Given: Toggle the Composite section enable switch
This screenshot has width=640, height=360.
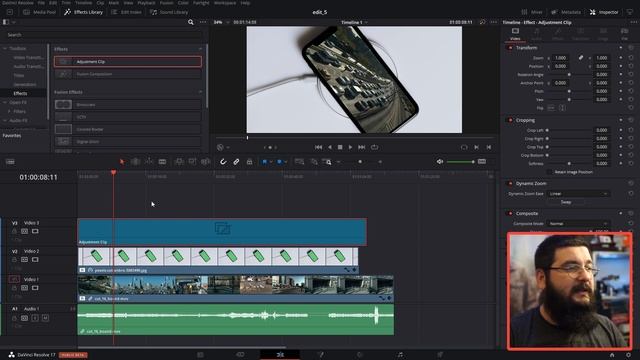Looking at the screenshot, I should pos(510,213).
